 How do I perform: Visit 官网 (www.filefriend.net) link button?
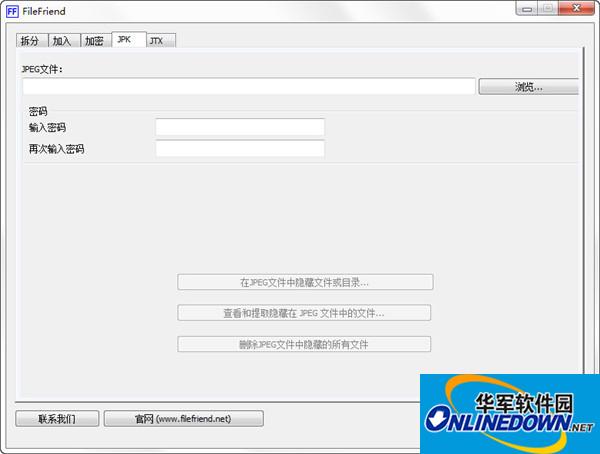pos(184,418)
